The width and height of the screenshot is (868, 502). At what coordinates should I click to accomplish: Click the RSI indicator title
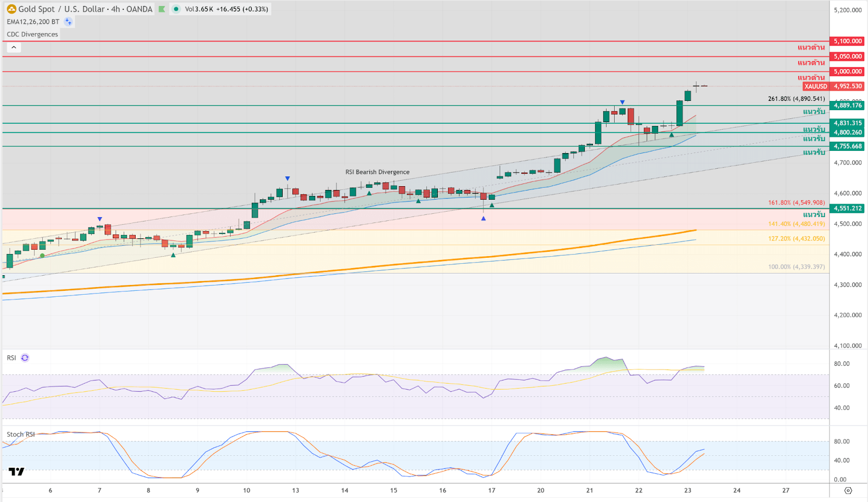point(11,358)
